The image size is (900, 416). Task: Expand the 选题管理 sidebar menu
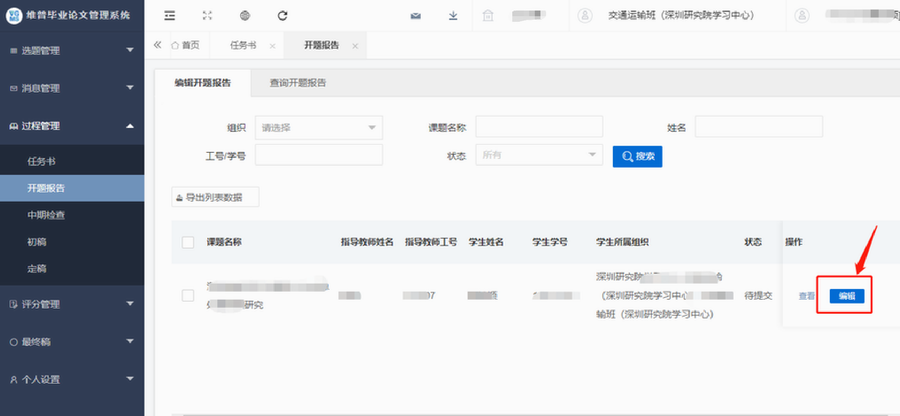click(72, 50)
